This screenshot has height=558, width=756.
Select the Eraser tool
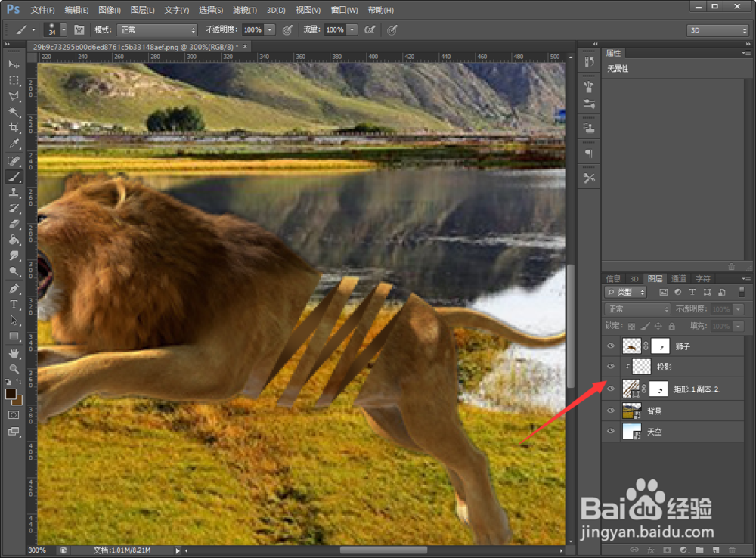click(14, 224)
